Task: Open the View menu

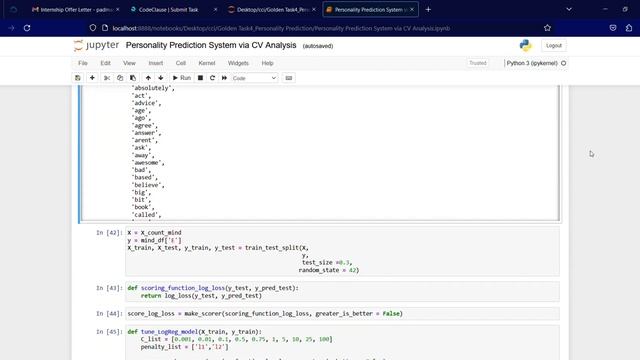Action: click(x=129, y=63)
